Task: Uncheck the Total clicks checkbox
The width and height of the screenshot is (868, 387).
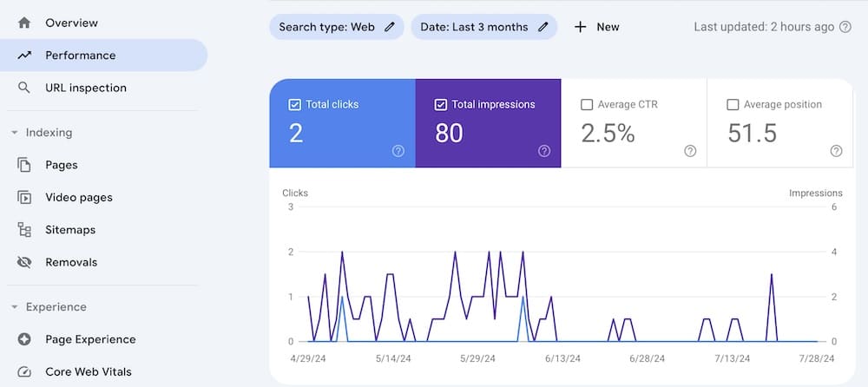Action: (294, 105)
